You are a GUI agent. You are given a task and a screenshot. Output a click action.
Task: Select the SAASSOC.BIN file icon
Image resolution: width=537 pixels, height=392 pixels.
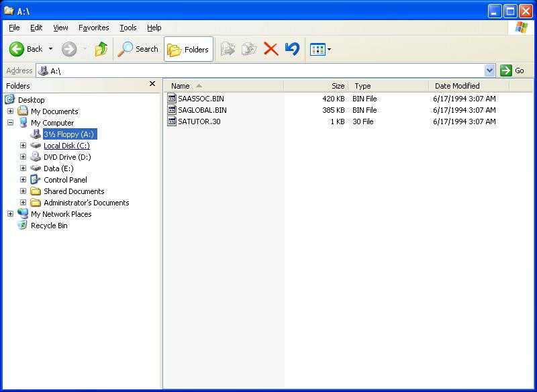[173, 98]
